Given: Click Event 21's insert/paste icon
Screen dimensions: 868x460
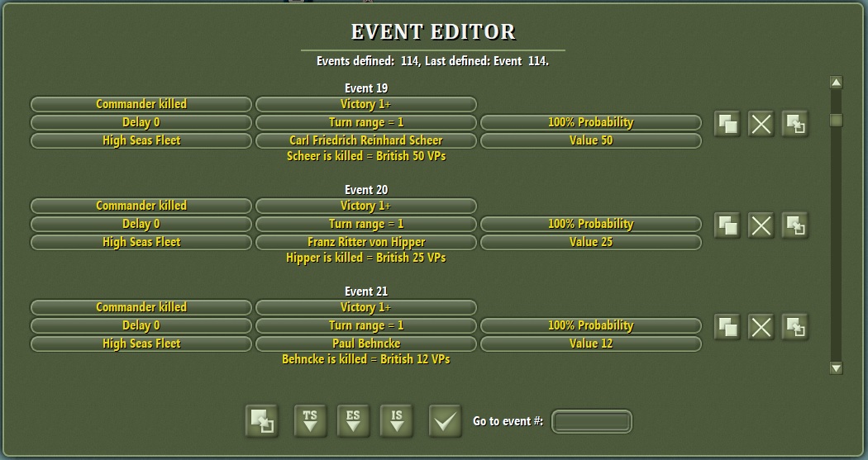Looking at the screenshot, I should (x=795, y=327).
